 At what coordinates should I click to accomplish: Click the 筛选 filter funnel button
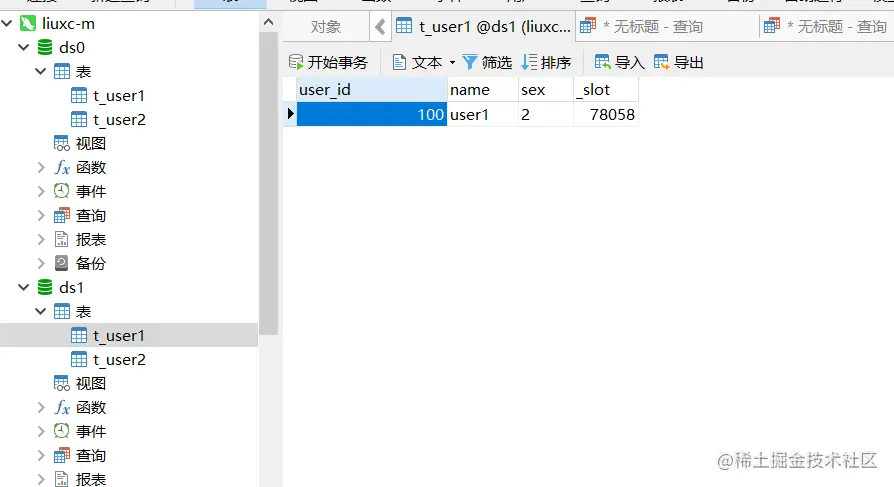tap(487, 62)
